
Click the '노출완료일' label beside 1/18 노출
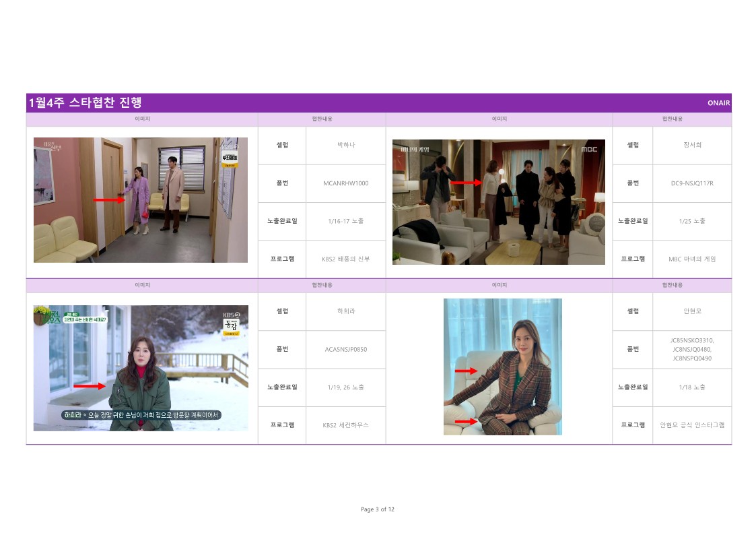pyautogui.click(x=633, y=387)
